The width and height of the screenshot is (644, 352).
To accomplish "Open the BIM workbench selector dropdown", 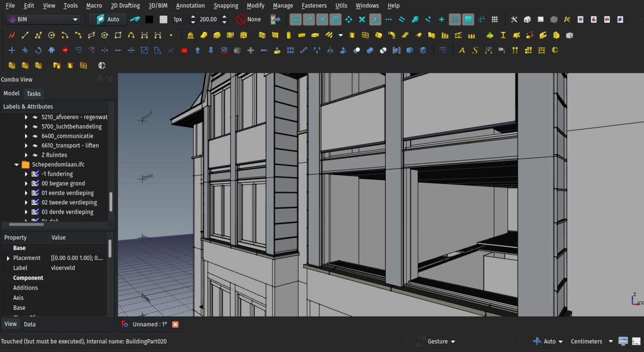I will pyautogui.click(x=44, y=19).
